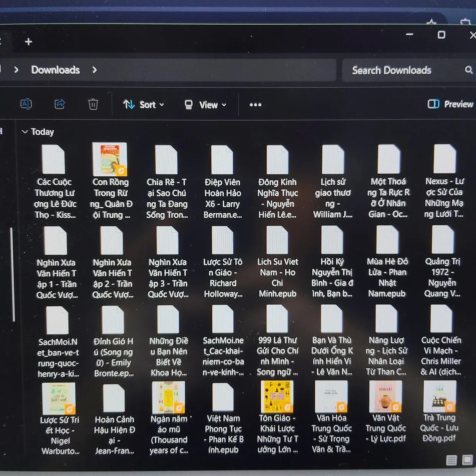Expand chevron after Downloads in address bar
The image size is (476, 476).
tap(95, 70)
